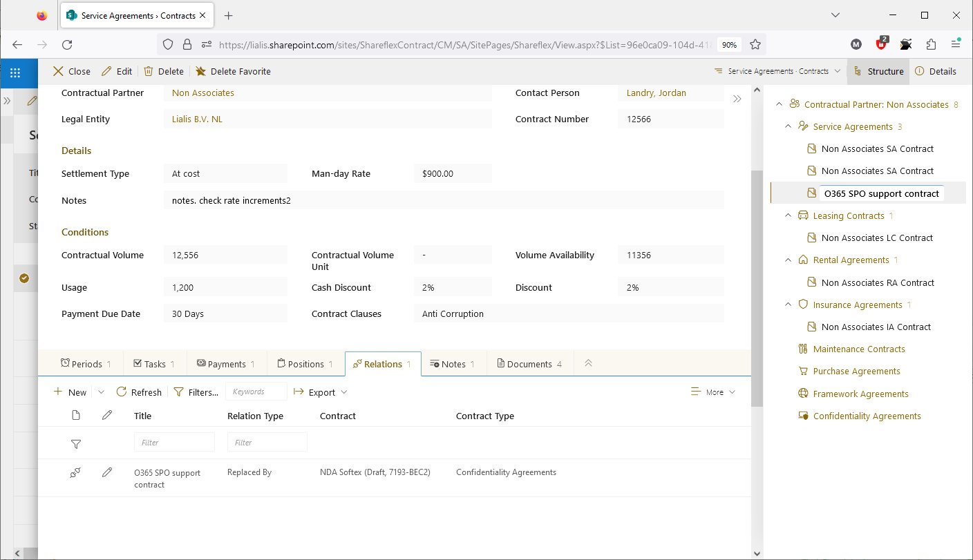Click the Keywords search field
The image size is (973, 560).
coord(256,392)
